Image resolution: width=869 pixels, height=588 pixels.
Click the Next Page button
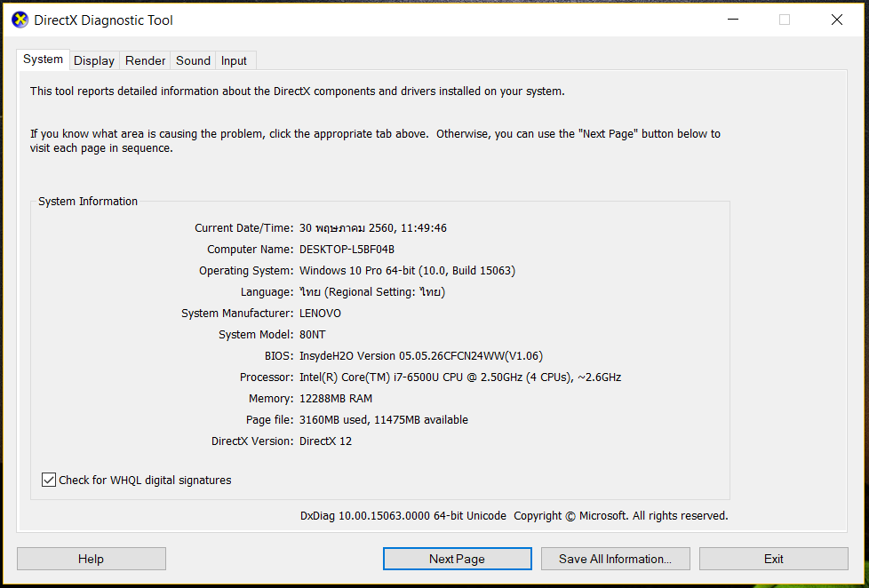click(x=458, y=559)
